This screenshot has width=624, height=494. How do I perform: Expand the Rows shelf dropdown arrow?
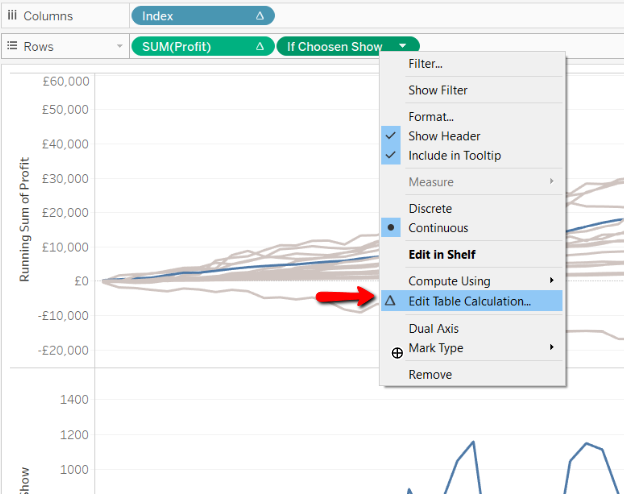click(x=119, y=46)
